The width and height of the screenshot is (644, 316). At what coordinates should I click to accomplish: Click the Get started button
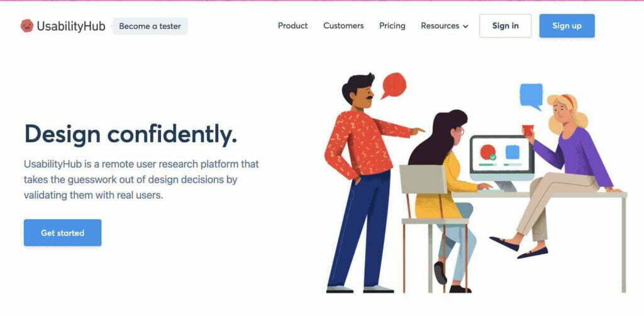coord(62,232)
